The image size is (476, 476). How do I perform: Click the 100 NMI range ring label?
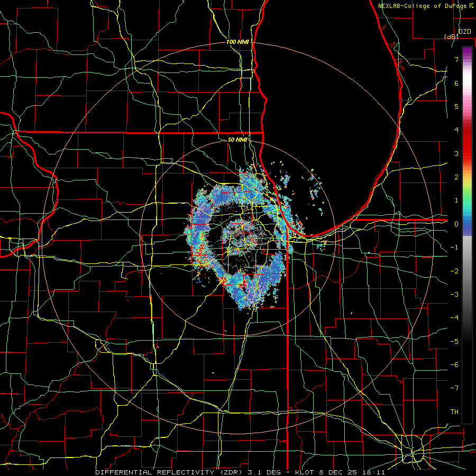point(237,42)
